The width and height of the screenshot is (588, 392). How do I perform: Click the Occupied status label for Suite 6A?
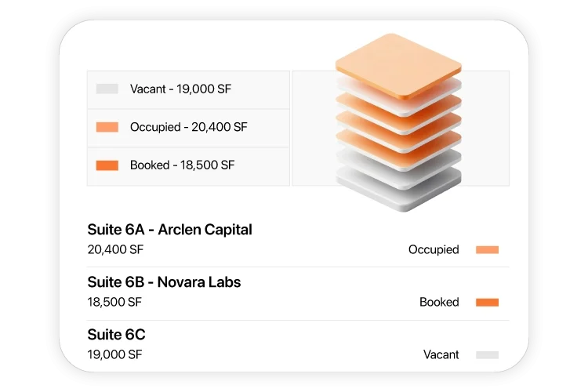pyautogui.click(x=434, y=250)
